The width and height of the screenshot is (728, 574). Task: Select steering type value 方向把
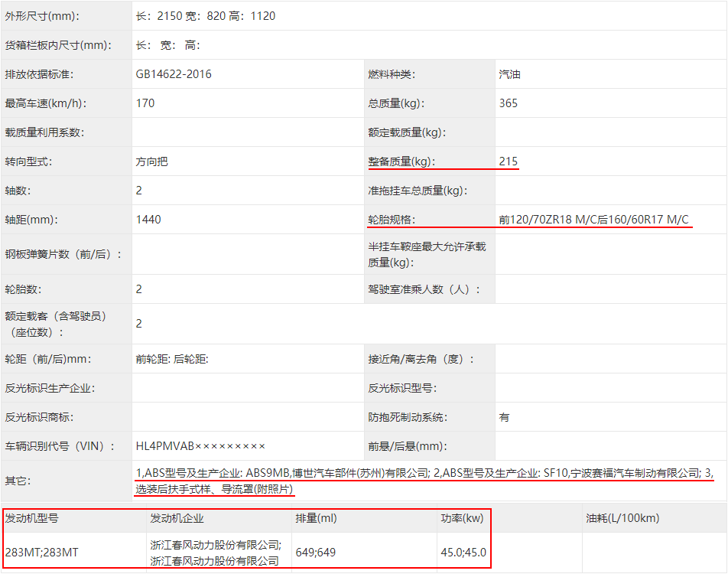[x=151, y=161]
